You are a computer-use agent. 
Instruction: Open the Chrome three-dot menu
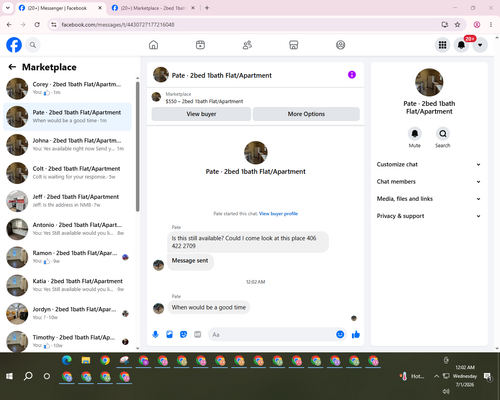[x=491, y=25]
